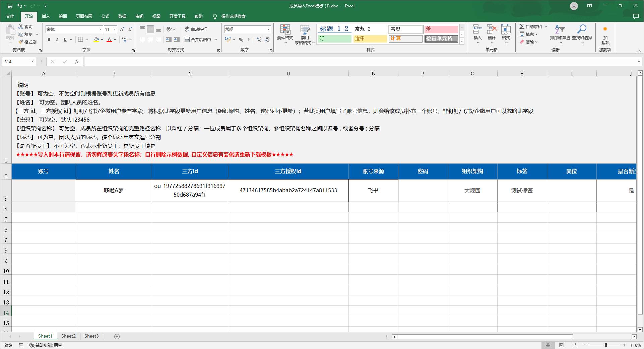Toggle italic formatting
The height and width of the screenshot is (349, 644).
tap(57, 40)
